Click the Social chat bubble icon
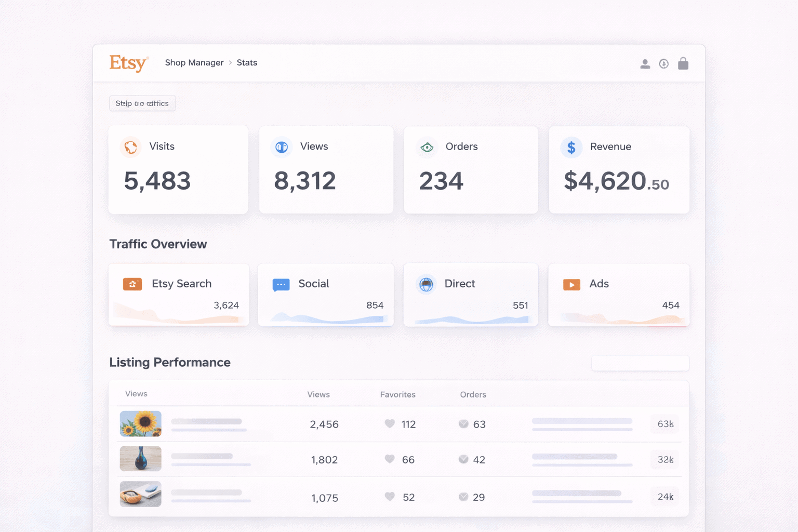 (281, 285)
